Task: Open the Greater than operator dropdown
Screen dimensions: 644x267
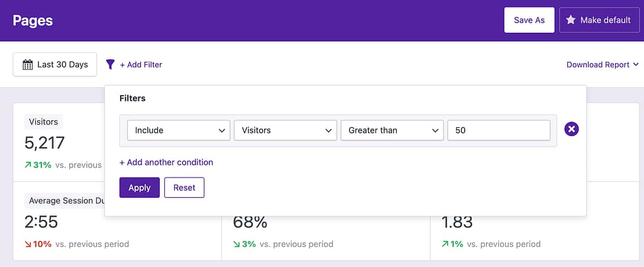Action: 392,130
